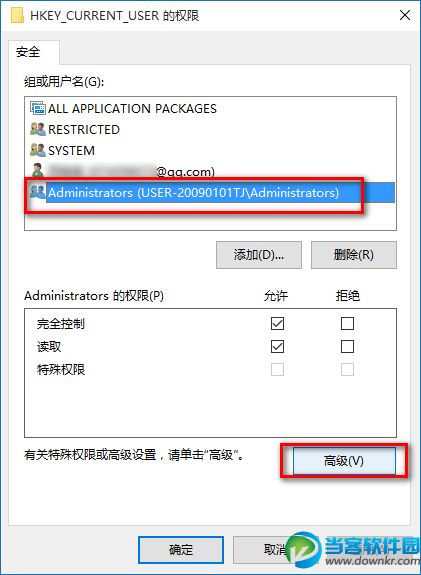Click the folder icon in the title bar
Screen dimensions: 421x575
click(x=17, y=16)
